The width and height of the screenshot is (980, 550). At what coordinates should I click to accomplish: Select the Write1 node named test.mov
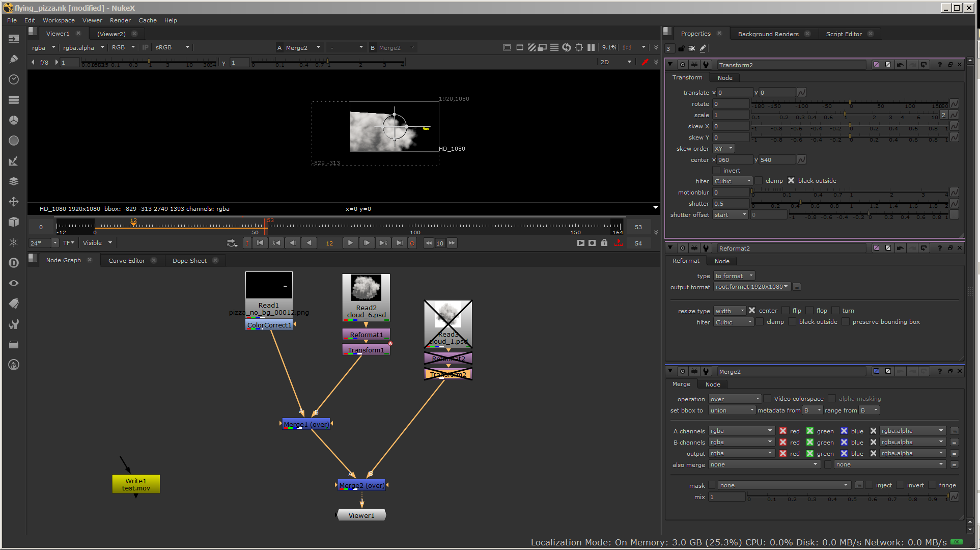(x=135, y=483)
